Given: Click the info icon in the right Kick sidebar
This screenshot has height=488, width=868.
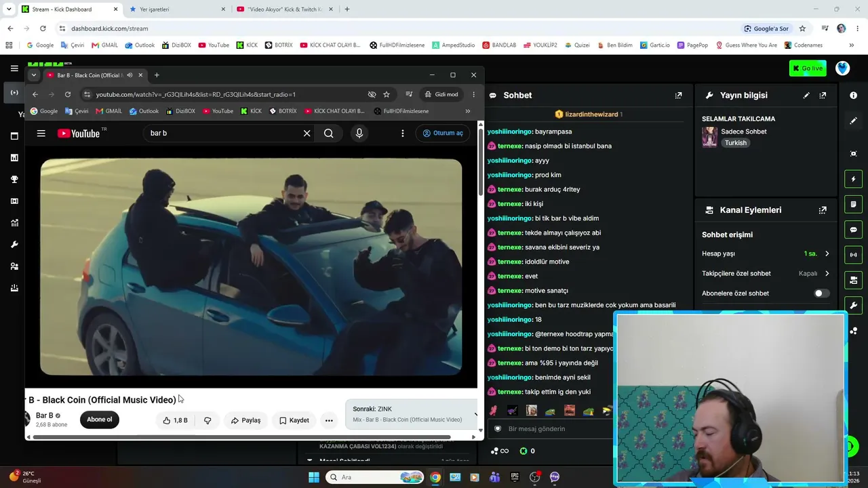Looking at the screenshot, I should point(854,96).
